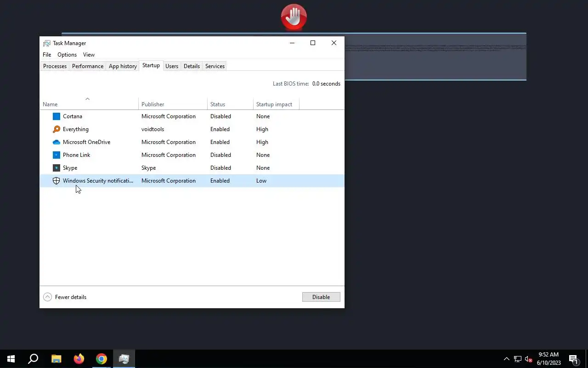Click the Windows Security shield icon
Image resolution: width=588 pixels, height=368 pixels.
[x=57, y=181]
